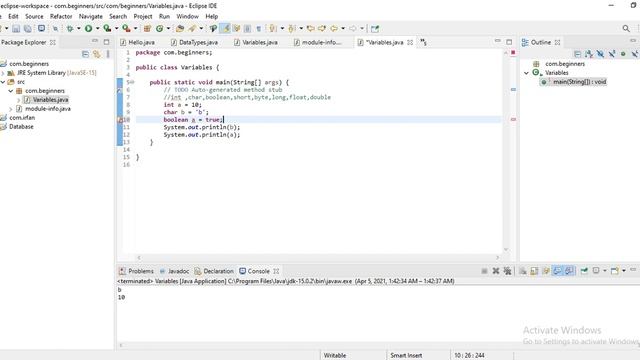Click the Open Perspective icon

click(x=375, y=29)
